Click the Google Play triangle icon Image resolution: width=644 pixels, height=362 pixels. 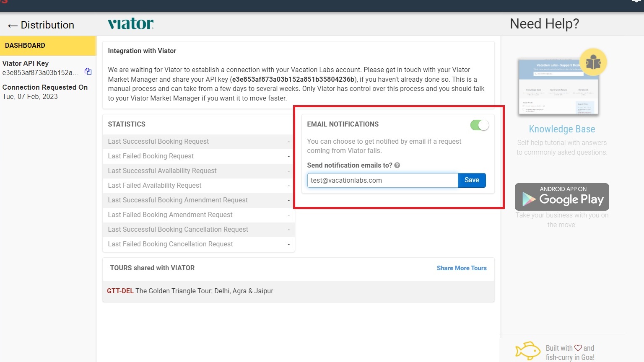529,199
